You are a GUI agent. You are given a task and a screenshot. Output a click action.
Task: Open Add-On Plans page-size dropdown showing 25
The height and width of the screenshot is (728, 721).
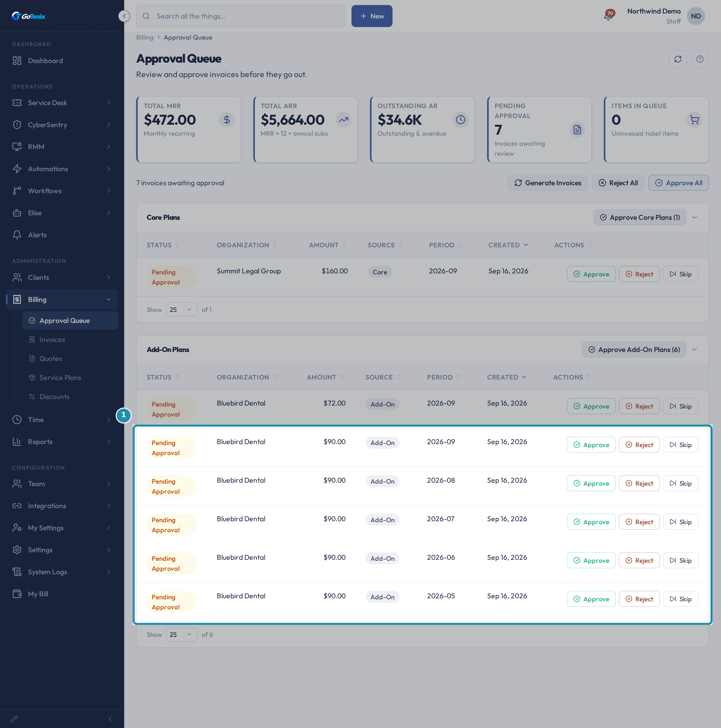pos(182,635)
